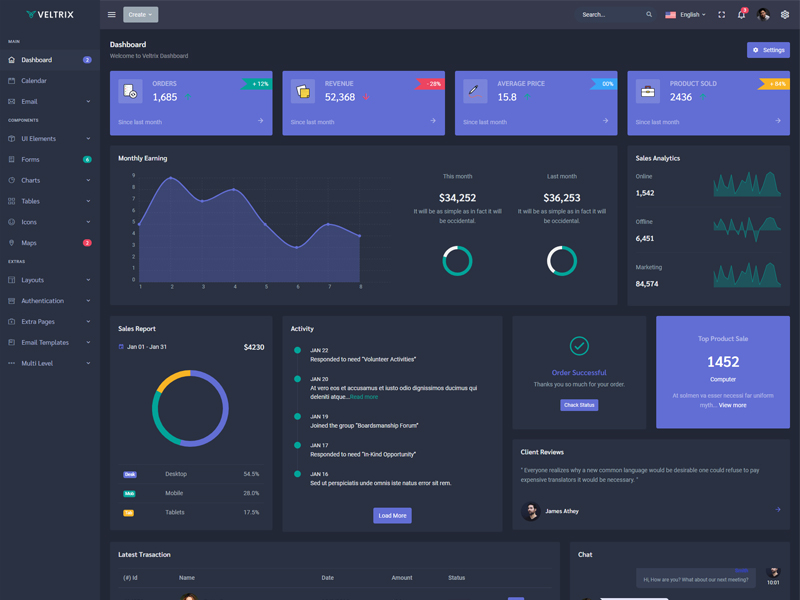Click the arrow in Client Reviews
Viewport: 800px width, 600px height.
[x=778, y=510]
